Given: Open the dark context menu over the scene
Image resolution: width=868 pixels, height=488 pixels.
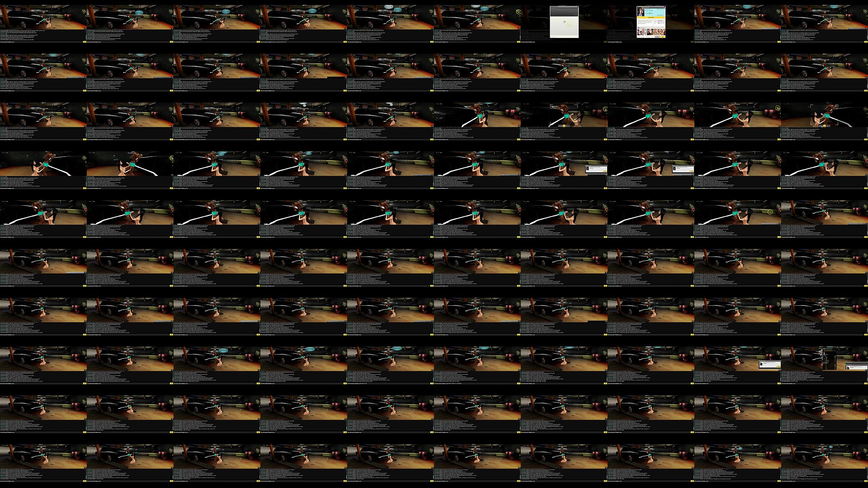Looking at the screenshot, I should pos(830,359).
